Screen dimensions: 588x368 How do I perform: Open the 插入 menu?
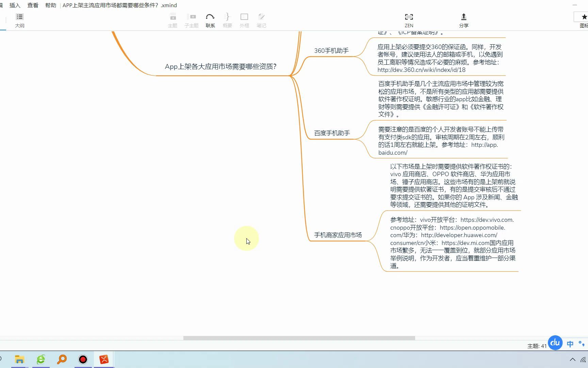coord(15,5)
